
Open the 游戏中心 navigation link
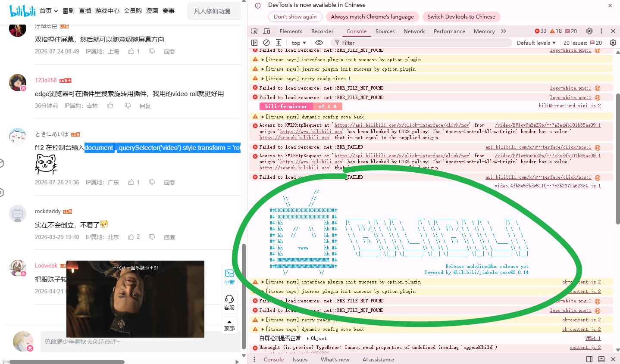coord(107,11)
